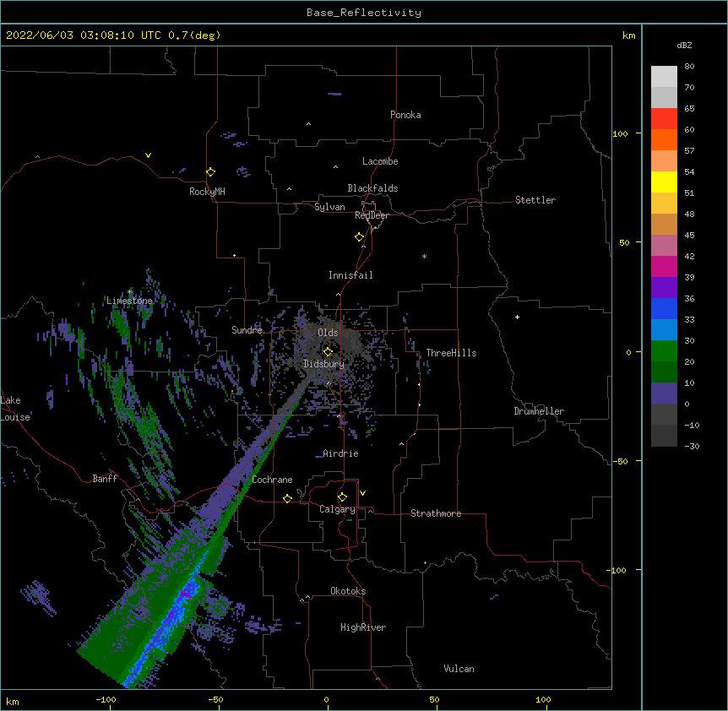Click the Lacombe city label

[x=380, y=161]
